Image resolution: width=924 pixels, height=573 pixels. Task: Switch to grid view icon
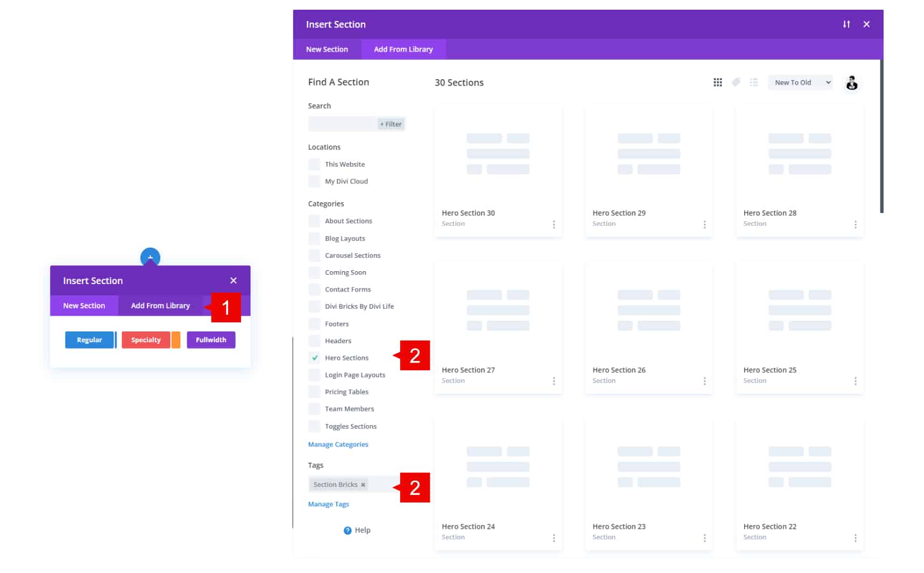point(717,82)
